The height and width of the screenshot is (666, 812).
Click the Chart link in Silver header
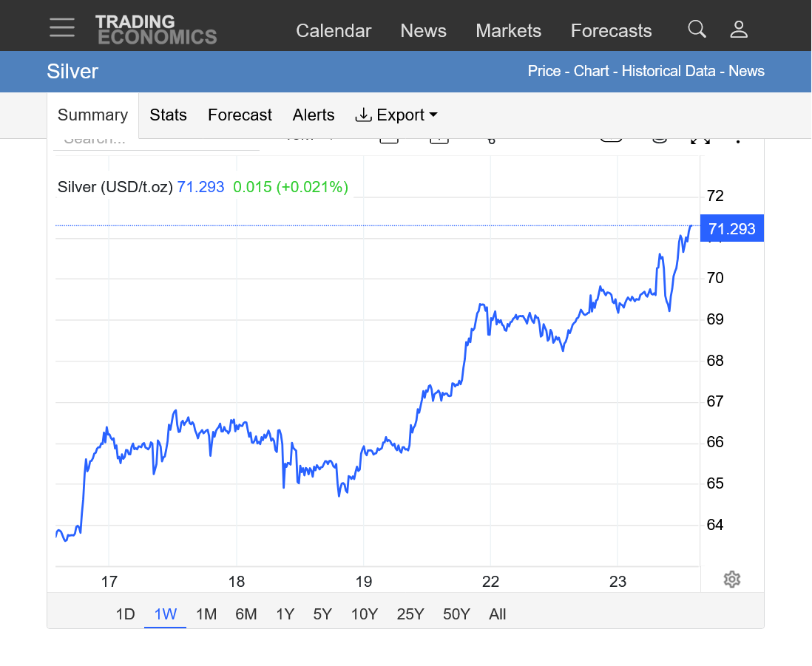pos(591,72)
